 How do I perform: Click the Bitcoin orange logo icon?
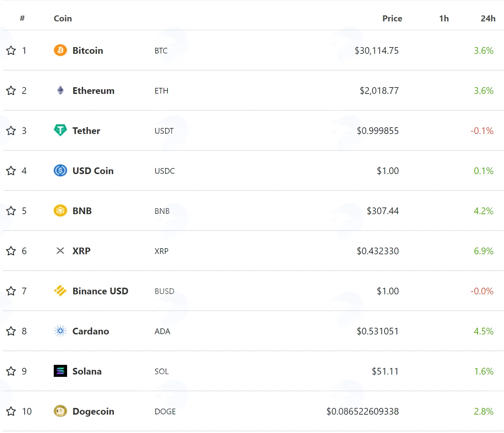coord(60,50)
